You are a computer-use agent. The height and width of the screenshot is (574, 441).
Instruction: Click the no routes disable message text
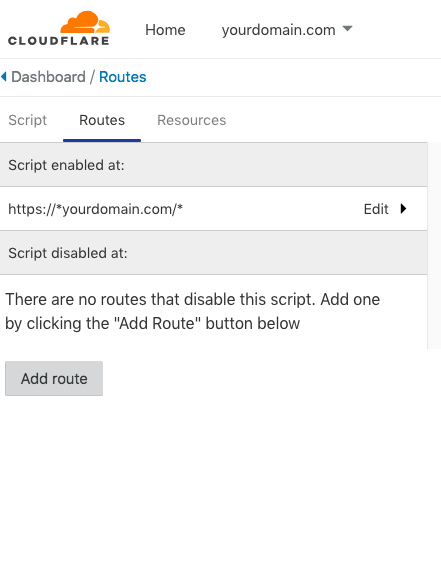pyautogui.click(x=193, y=311)
